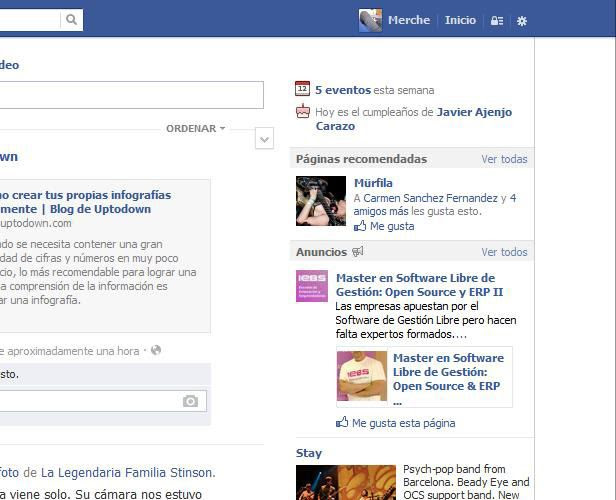Click the IEBS ad description text
The height and width of the screenshot is (500, 616).
click(426, 320)
